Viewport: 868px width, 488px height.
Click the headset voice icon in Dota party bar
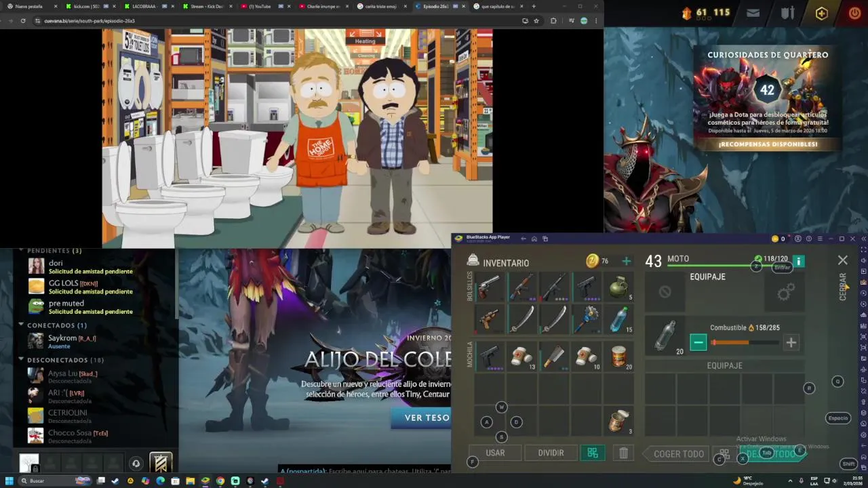click(136, 464)
